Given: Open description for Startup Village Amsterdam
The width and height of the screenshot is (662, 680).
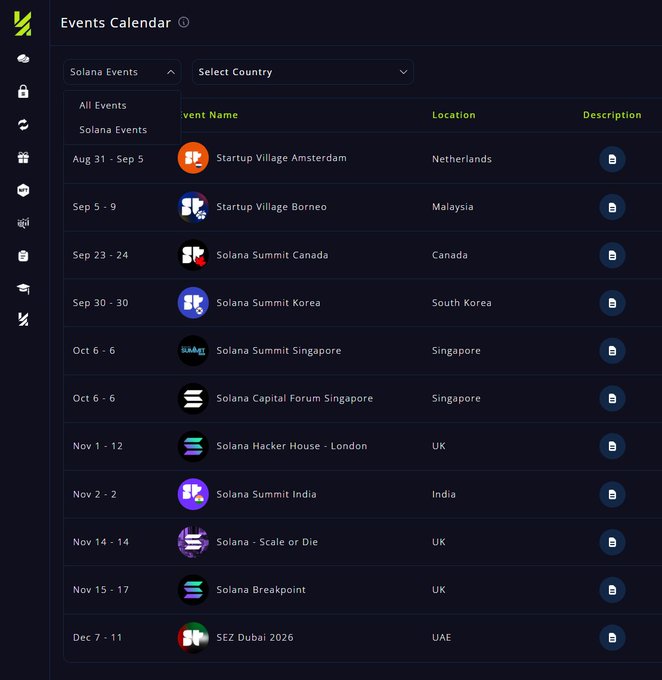Looking at the screenshot, I should (x=612, y=159).
